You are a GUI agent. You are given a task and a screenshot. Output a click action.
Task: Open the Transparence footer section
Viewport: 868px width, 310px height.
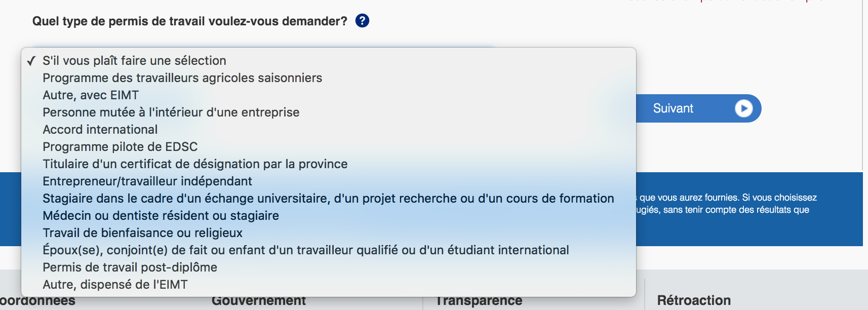pos(479,302)
